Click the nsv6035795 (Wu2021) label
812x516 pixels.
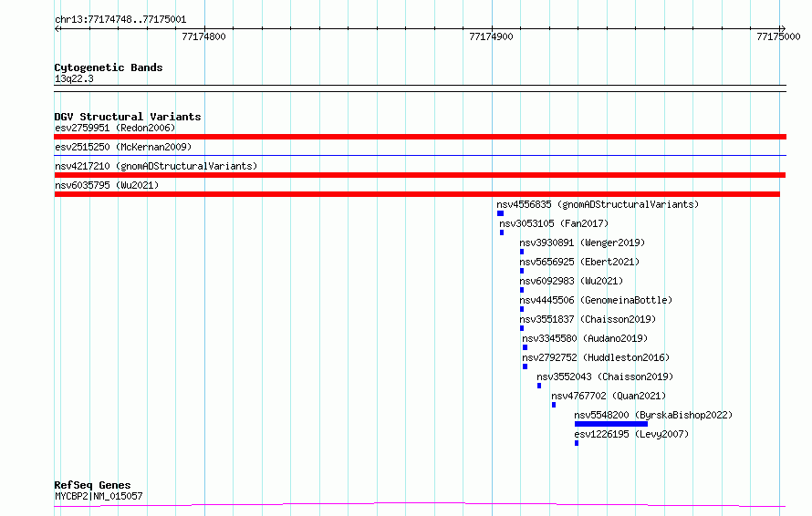107,185
